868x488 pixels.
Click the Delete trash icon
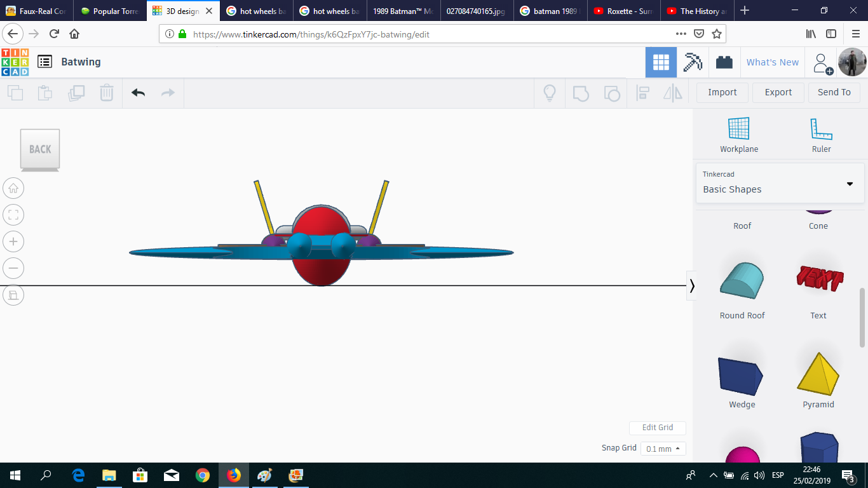point(107,93)
